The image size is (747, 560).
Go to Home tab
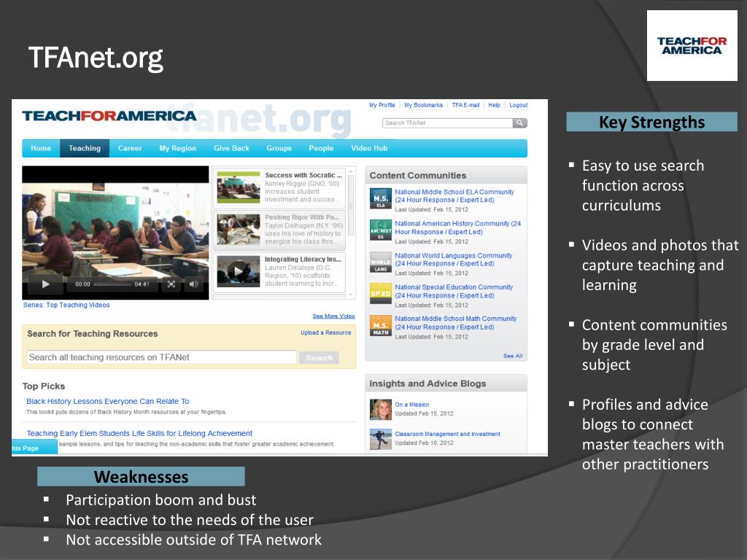coord(41,148)
